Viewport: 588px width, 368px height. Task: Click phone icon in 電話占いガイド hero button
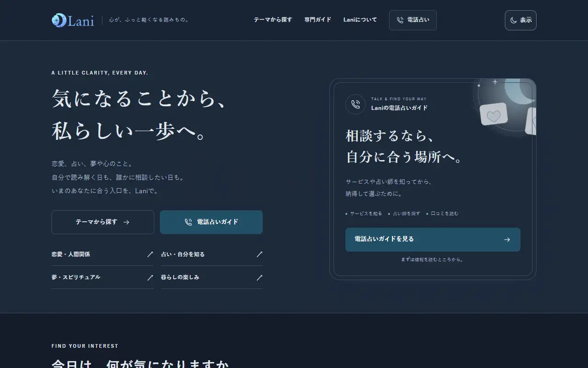188,222
